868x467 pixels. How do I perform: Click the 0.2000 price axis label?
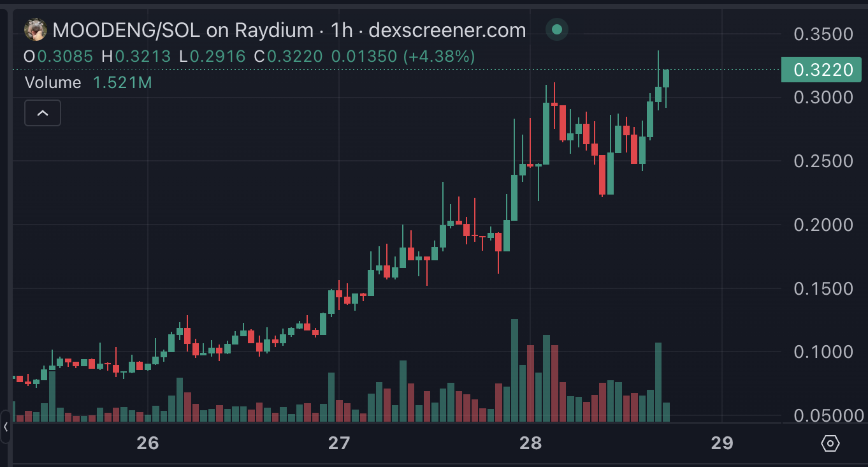[x=823, y=225]
